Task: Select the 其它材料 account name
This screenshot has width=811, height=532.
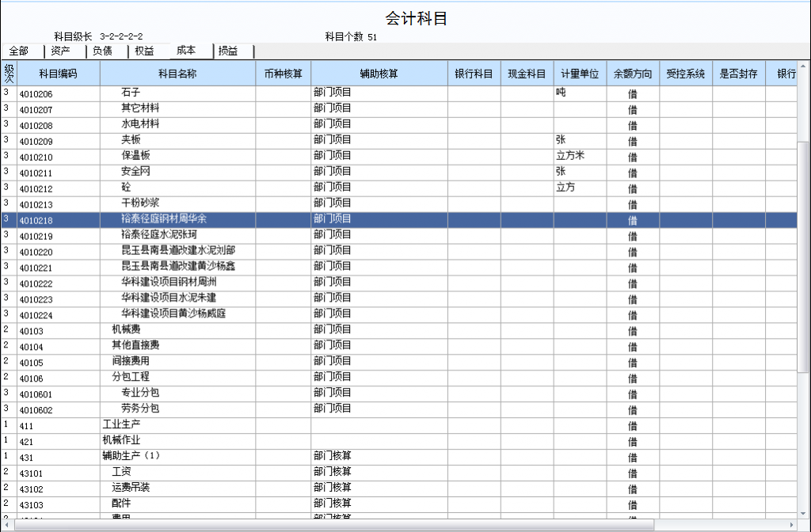Action: pos(140,108)
